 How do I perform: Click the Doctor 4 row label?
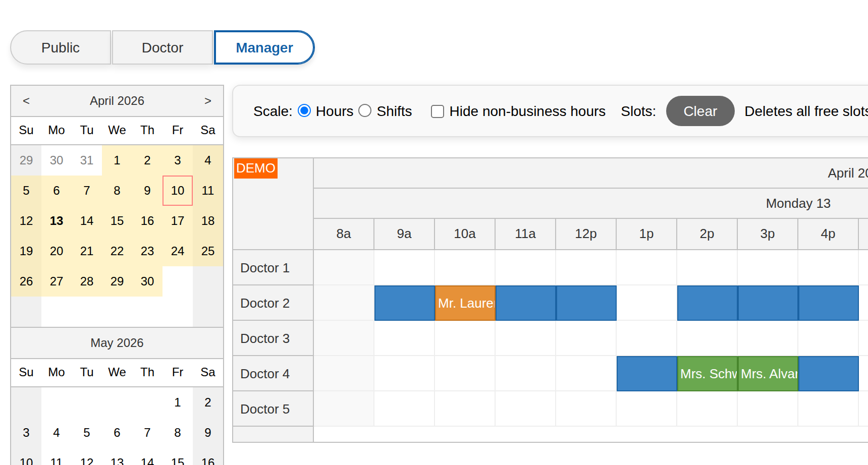pos(265,374)
